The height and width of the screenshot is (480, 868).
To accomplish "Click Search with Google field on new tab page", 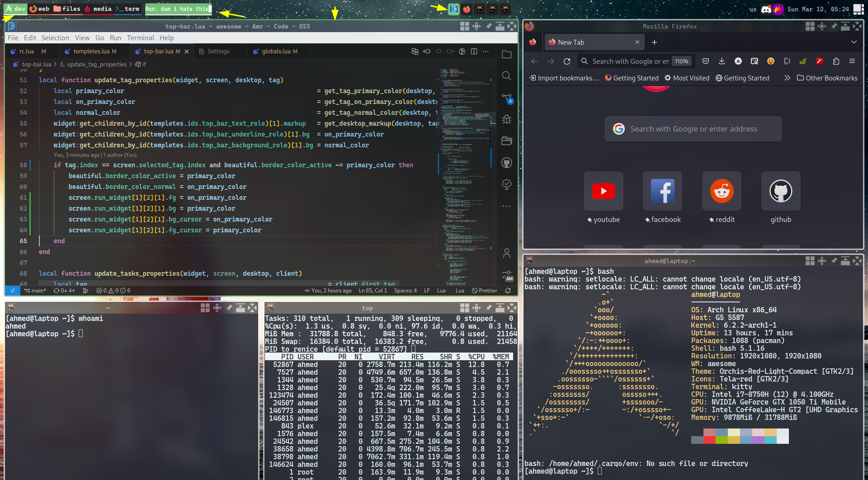I will coord(693,129).
